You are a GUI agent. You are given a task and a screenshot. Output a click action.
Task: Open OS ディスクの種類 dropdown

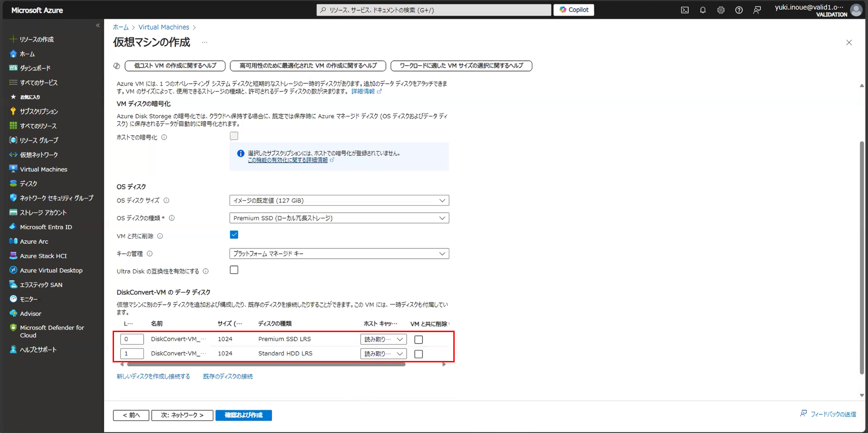(x=339, y=218)
